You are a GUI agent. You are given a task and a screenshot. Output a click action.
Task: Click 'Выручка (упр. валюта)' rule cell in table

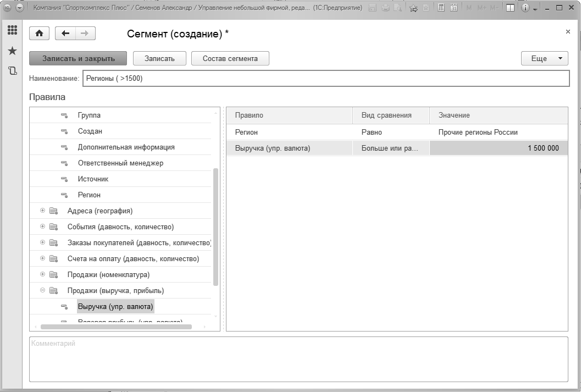[289, 148]
